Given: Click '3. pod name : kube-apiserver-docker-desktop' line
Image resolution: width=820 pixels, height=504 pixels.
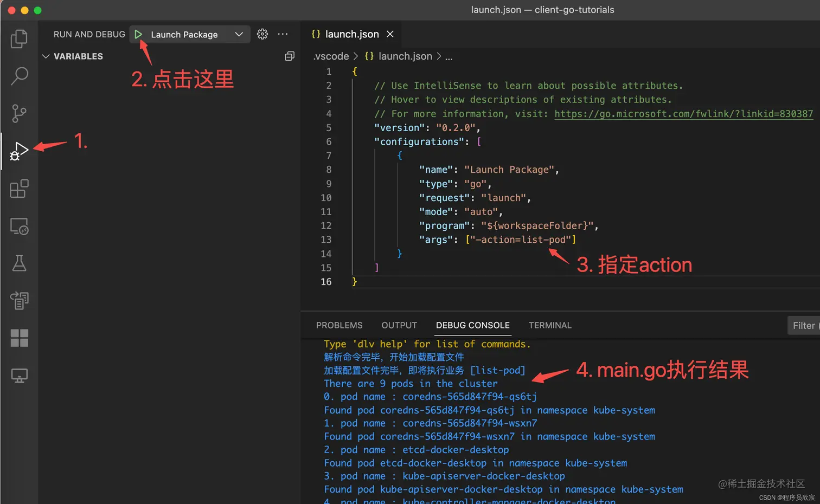Looking at the screenshot, I should coord(444,476).
